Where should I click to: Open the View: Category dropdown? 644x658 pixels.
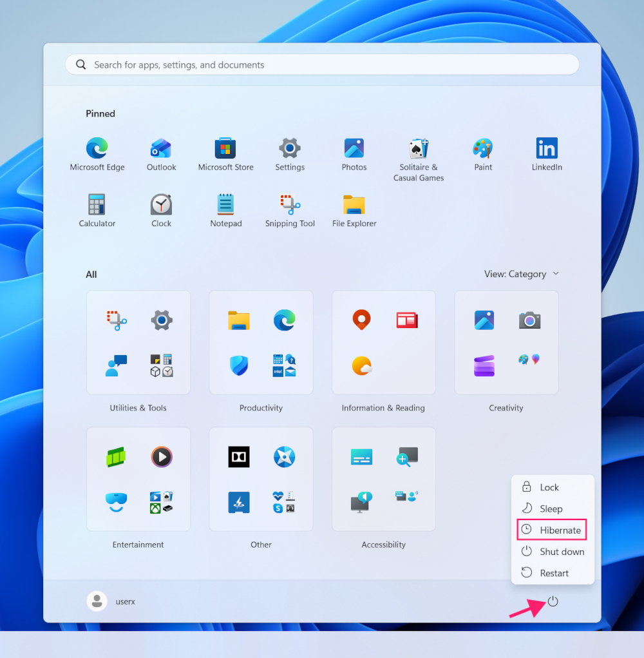[522, 274]
